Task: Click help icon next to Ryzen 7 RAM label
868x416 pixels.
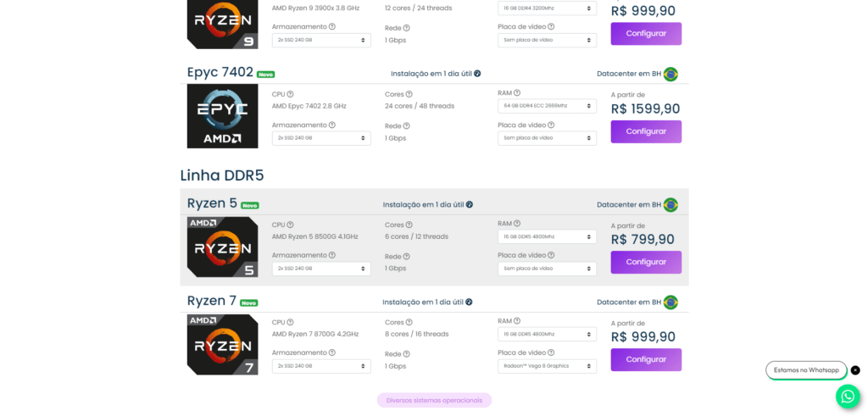Action: coord(517,321)
